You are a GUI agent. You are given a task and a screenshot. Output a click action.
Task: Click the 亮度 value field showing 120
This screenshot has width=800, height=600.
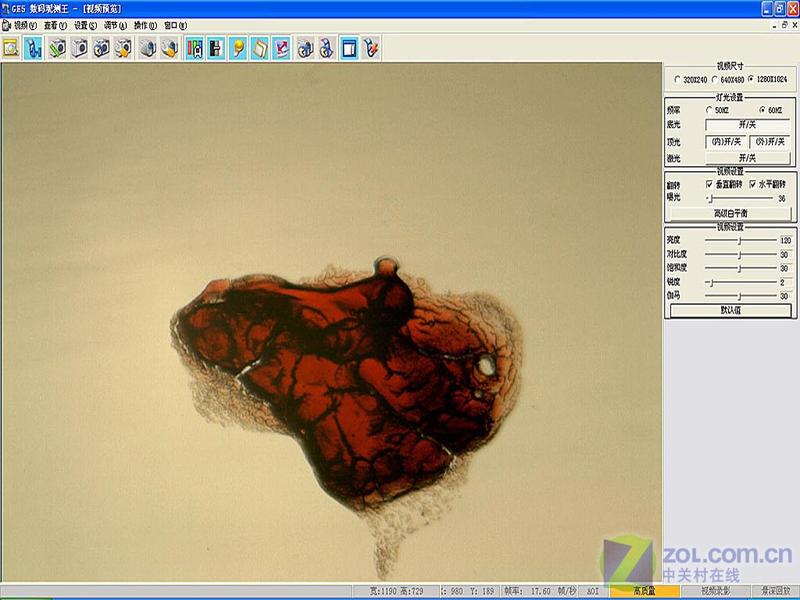(x=786, y=240)
